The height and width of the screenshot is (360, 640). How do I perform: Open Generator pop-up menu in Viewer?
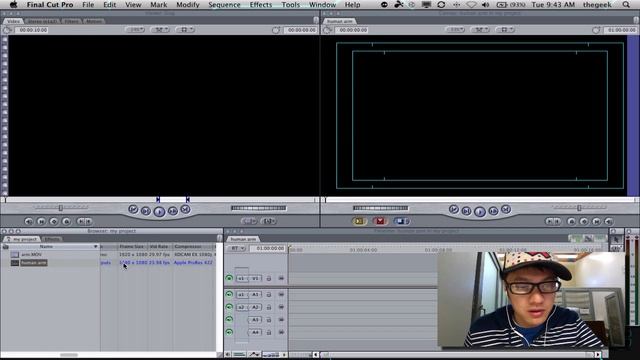tap(268, 221)
